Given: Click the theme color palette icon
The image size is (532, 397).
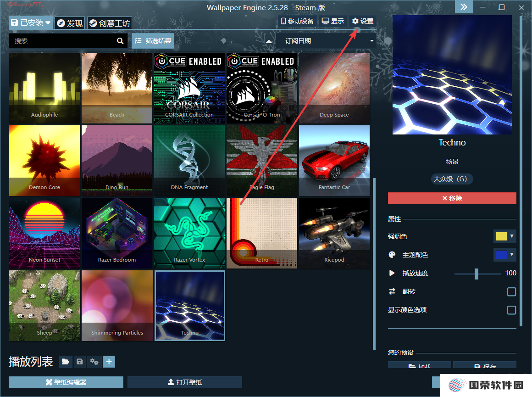Looking at the screenshot, I should tap(392, 255).
